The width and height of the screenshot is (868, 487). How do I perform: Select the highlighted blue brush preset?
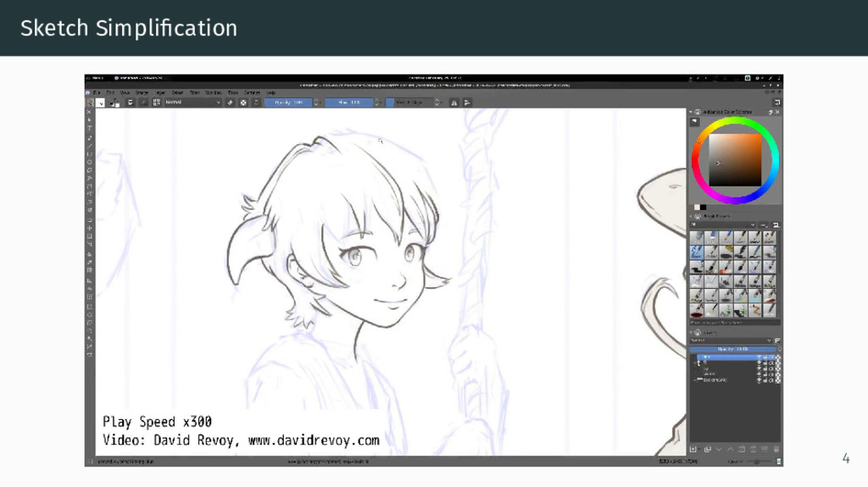(697, 252)
